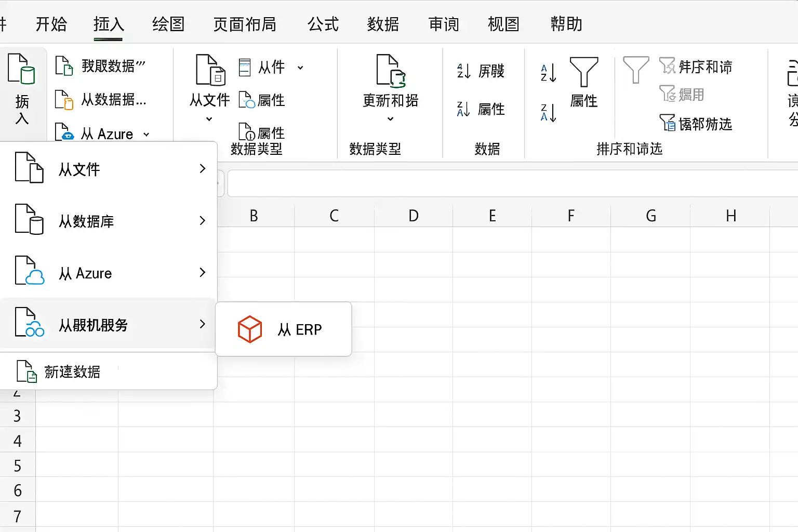Click the large black funnel filter icon
The height and width of the screenshot is (532, 798).
pos(584,72)
